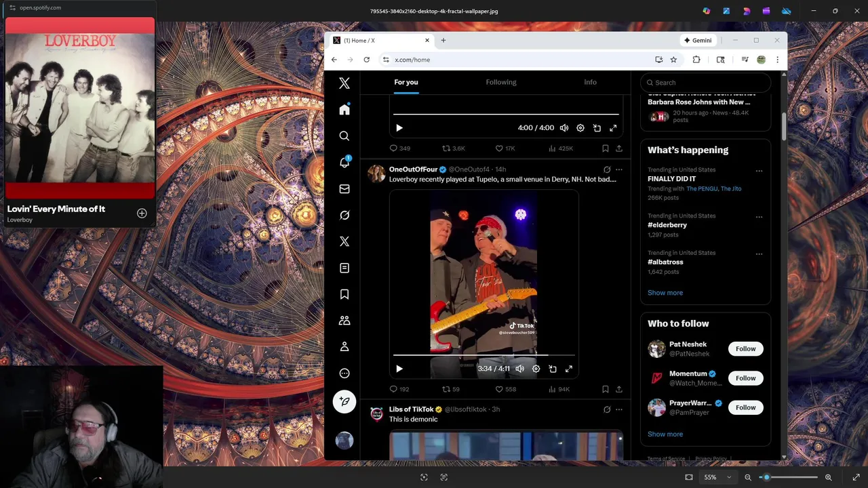868x488 pixels.
Task: Open Messages envelope icon in sidebar
Action: [344, 189]
